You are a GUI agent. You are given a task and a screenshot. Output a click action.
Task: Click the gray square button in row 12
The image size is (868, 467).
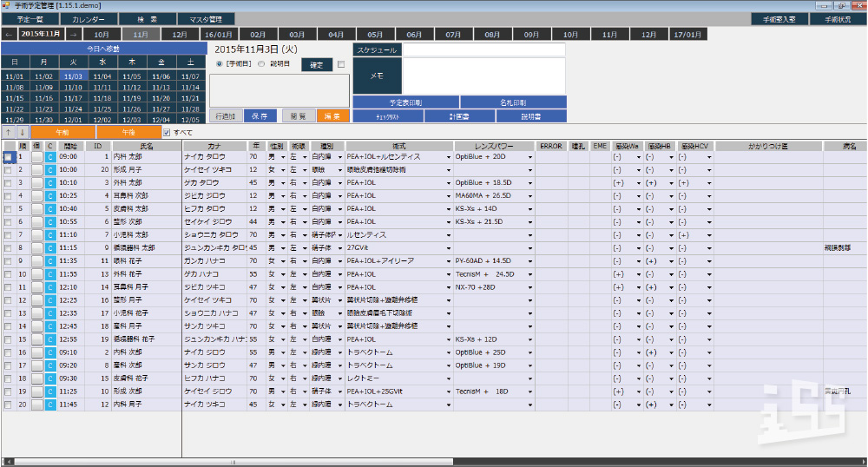point(37,300)
